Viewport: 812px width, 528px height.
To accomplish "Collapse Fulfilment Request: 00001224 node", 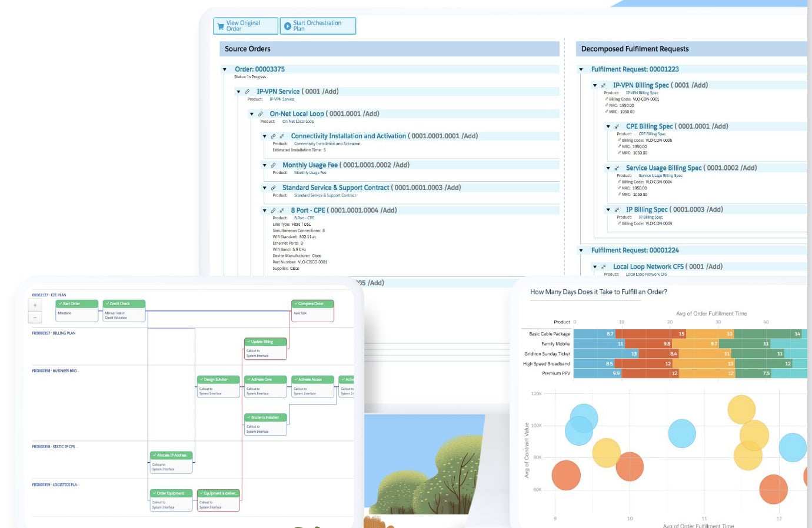I will (x=581, y=251).
